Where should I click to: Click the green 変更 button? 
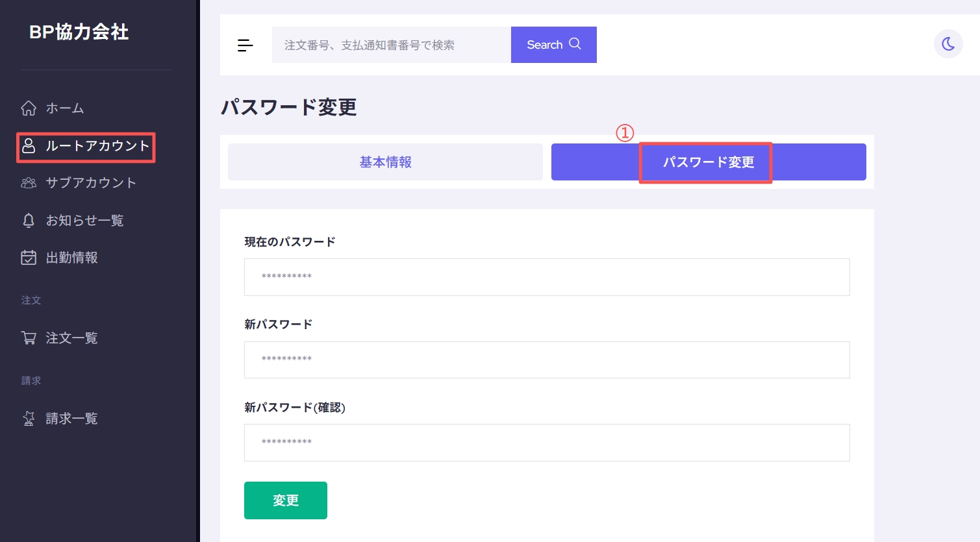coord(286,500)
